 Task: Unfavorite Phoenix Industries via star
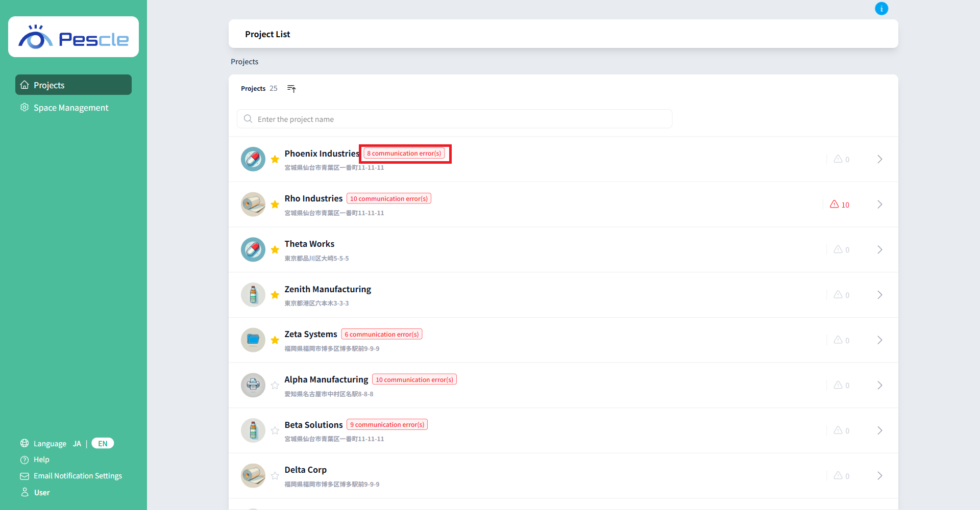tap(275, 159)
